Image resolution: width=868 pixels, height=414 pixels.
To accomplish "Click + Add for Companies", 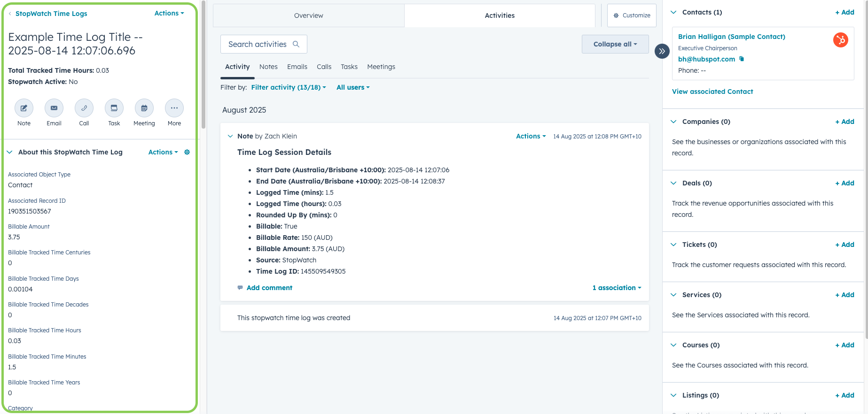I will tap(845, 122).
